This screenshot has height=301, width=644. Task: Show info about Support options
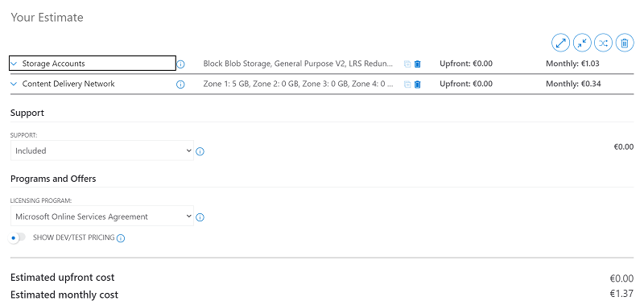[200, 151]
